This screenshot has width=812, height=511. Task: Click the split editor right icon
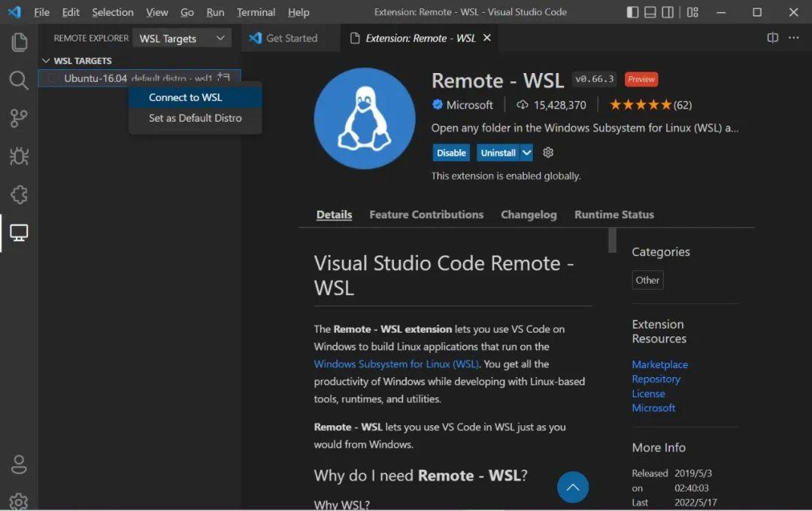pyautogui.click(x=772, y=38)
